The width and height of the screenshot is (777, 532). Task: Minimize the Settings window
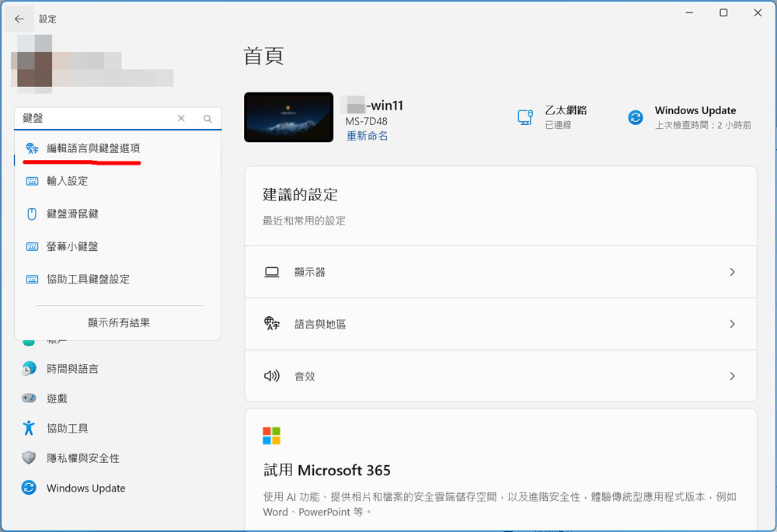click(x=689, y=13)
